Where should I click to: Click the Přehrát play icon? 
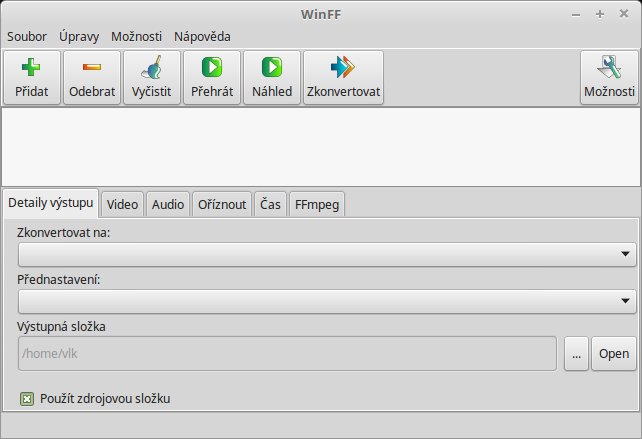[212, 69]
